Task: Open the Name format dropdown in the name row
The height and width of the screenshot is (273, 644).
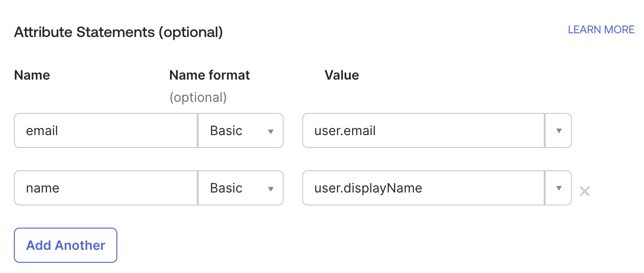Action: point(240,188)
